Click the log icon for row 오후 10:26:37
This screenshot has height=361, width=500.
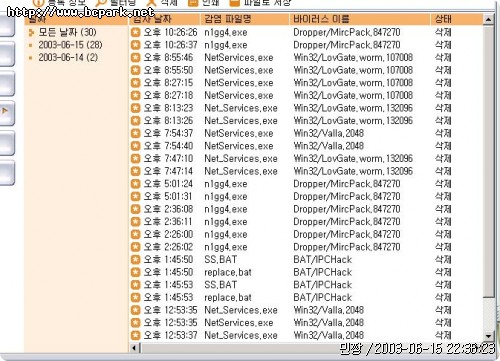135,45
